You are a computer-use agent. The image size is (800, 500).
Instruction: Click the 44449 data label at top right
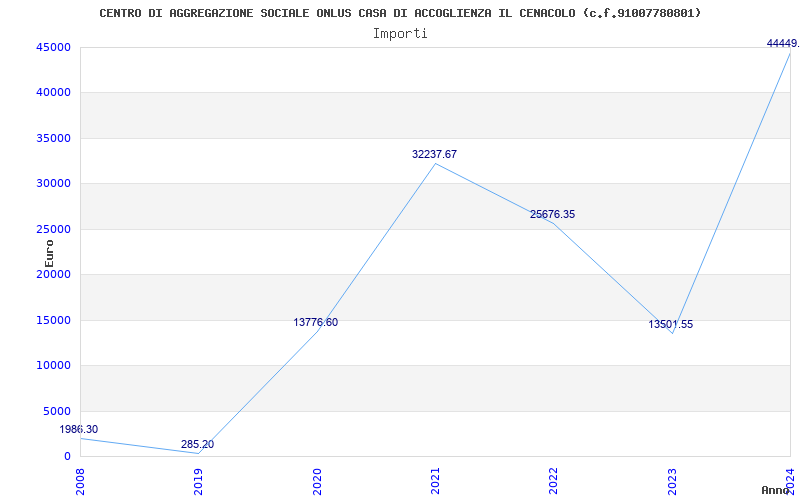[x=783, y=44]
